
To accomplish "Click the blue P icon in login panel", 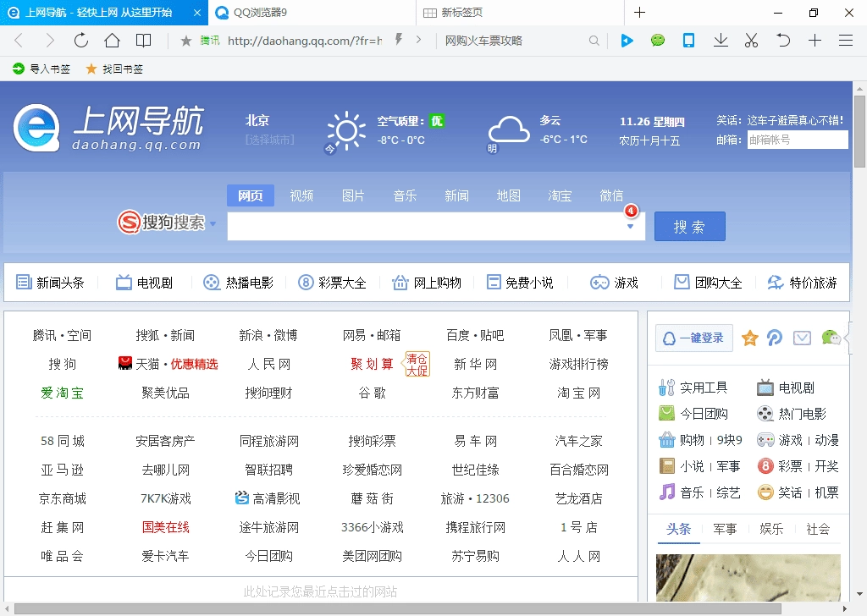I will 775,338.
